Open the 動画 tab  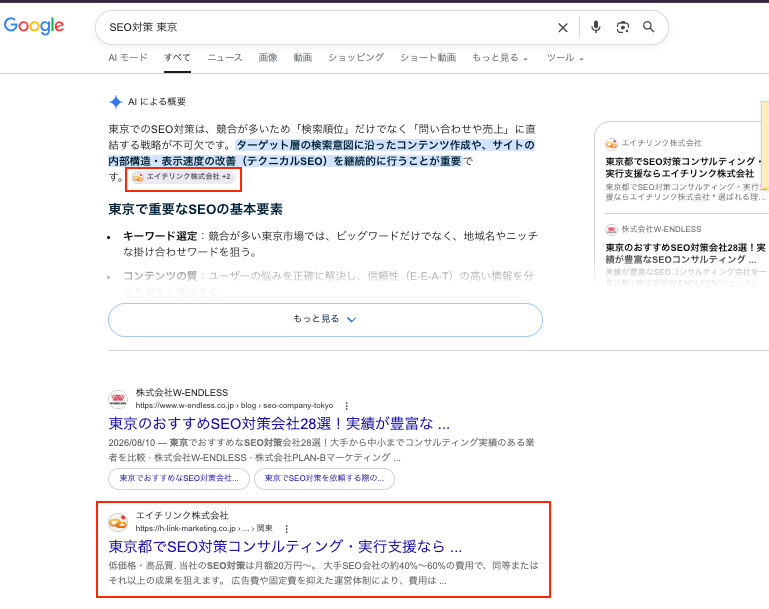click(303, 58)
